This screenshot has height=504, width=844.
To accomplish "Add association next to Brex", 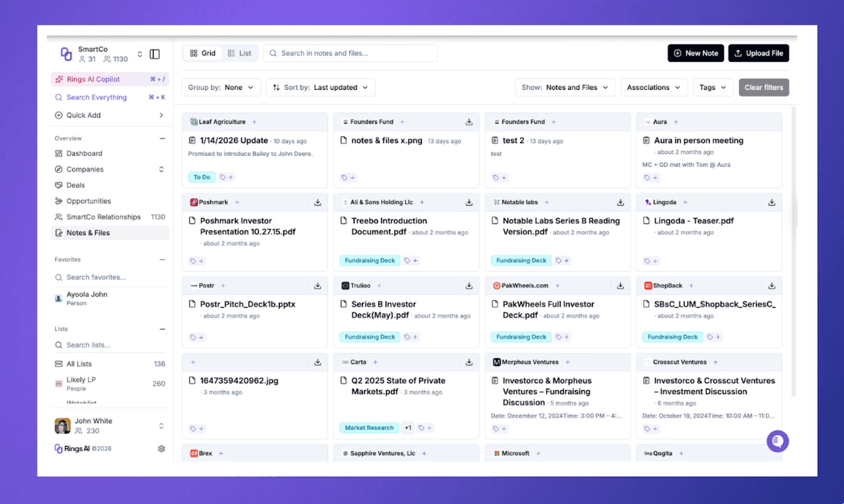I will click(221, 453).
